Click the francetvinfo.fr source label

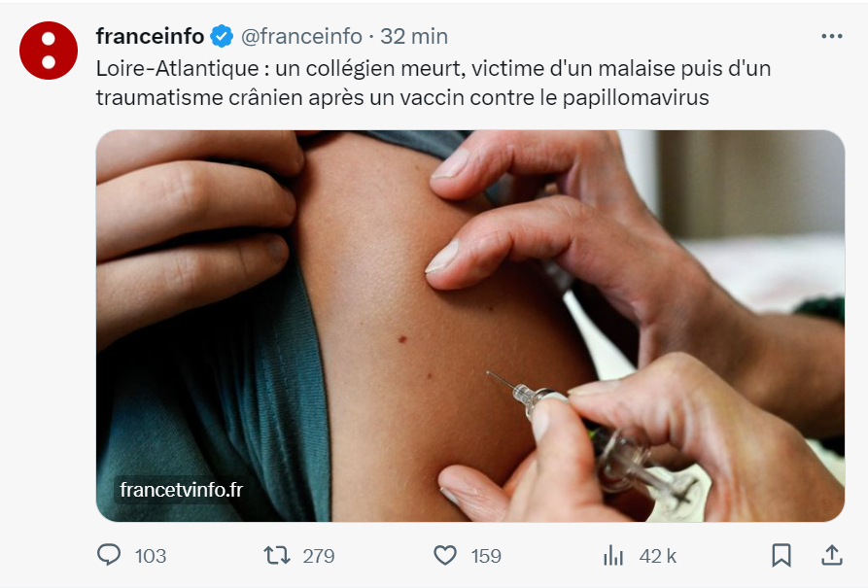[182, 490]
